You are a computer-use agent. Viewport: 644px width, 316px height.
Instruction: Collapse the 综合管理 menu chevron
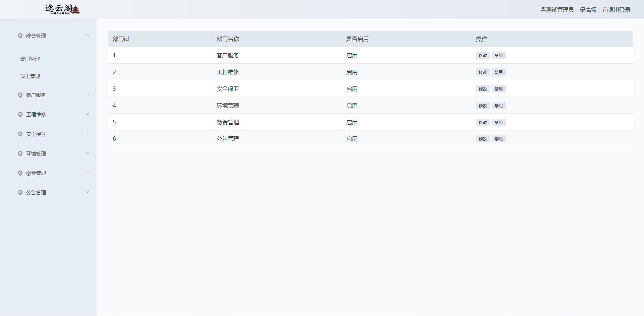[x=88, y=36]
